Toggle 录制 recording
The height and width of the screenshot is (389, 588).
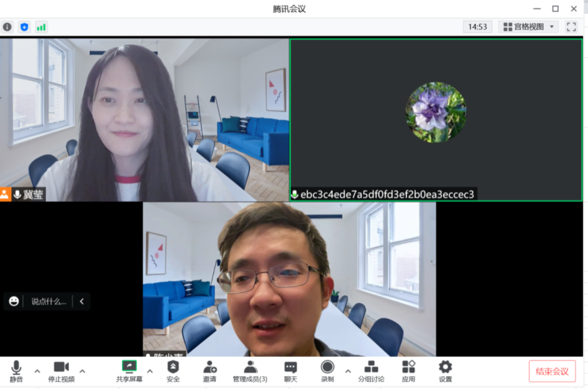tap(327, 371)
